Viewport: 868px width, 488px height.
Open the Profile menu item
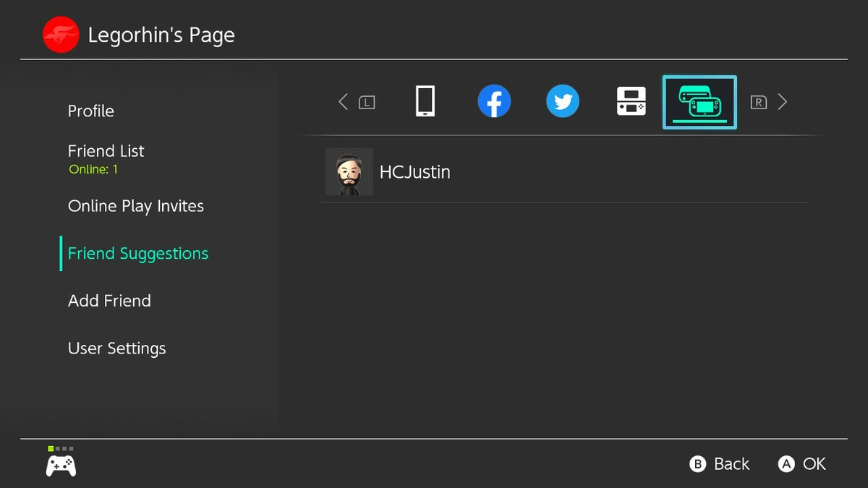(x=91, y=111)
